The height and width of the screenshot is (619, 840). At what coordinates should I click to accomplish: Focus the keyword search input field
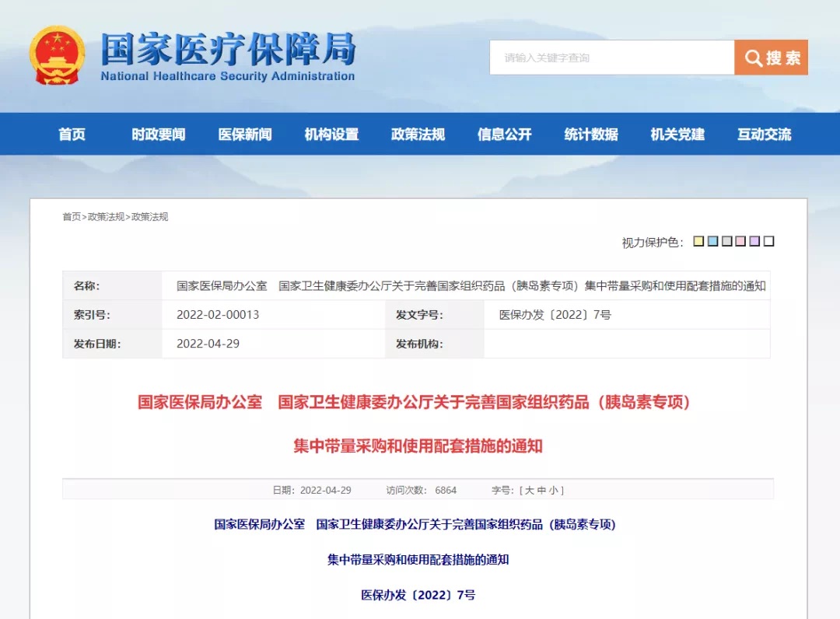click(611, 58)
